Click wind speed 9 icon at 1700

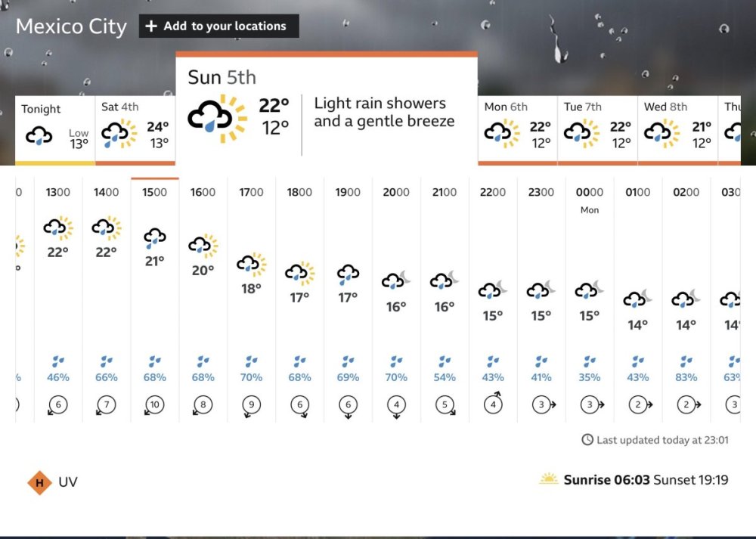point(251,405)
